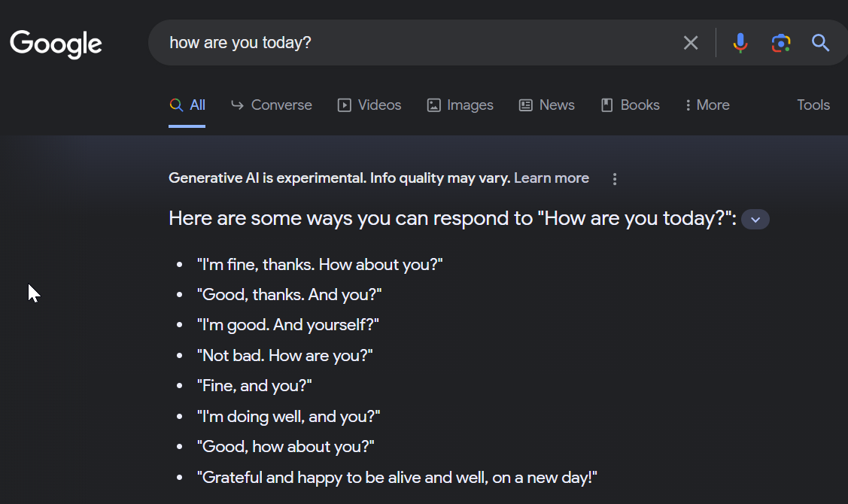Start voice search with microphone icon
The height and width of the screenshot is (504, 848).
point(740,43)
